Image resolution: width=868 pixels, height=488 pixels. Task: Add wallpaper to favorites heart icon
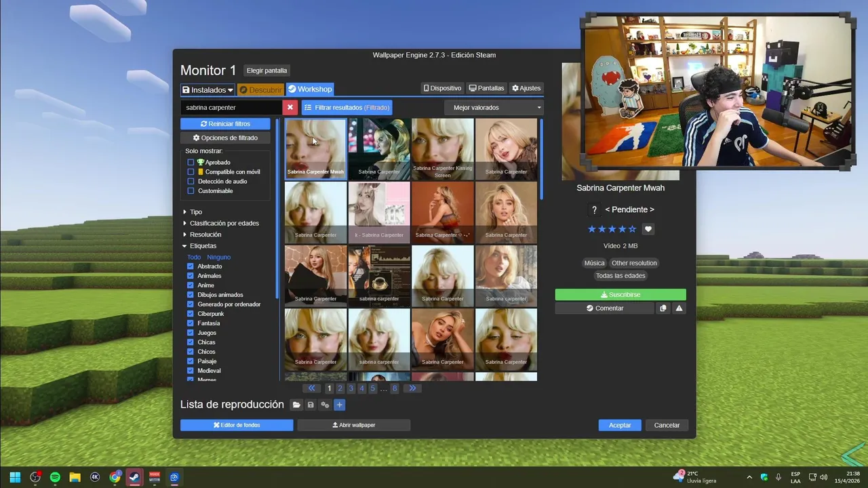648,229
